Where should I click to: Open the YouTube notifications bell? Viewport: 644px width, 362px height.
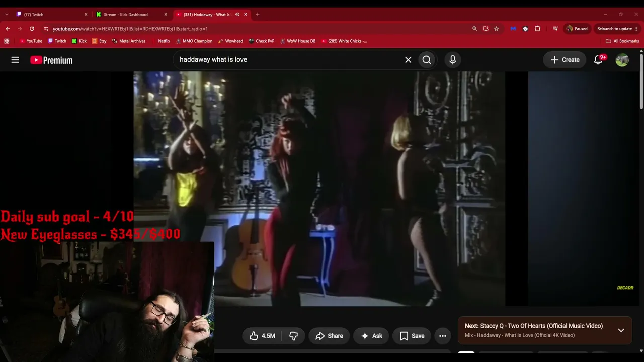598,60
